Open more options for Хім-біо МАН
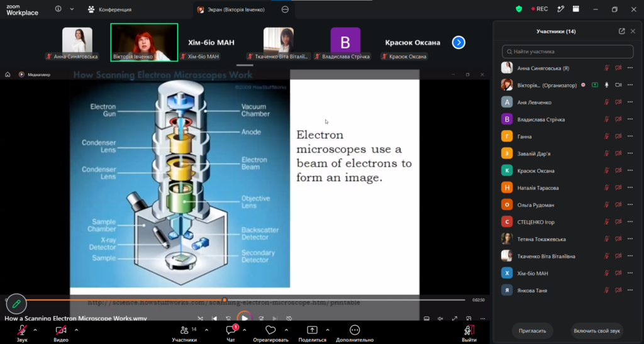The width and height of the screenshot is (644, 344). pos(630,274)
